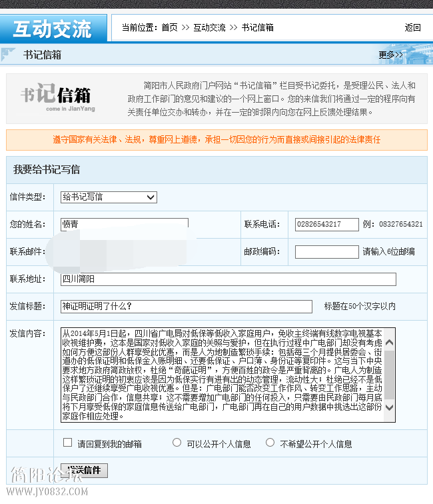Viewport: 433px width, 504px height.
Task: Select 可以公开个人信息 radio button
Action: click(x=177, y=443)
